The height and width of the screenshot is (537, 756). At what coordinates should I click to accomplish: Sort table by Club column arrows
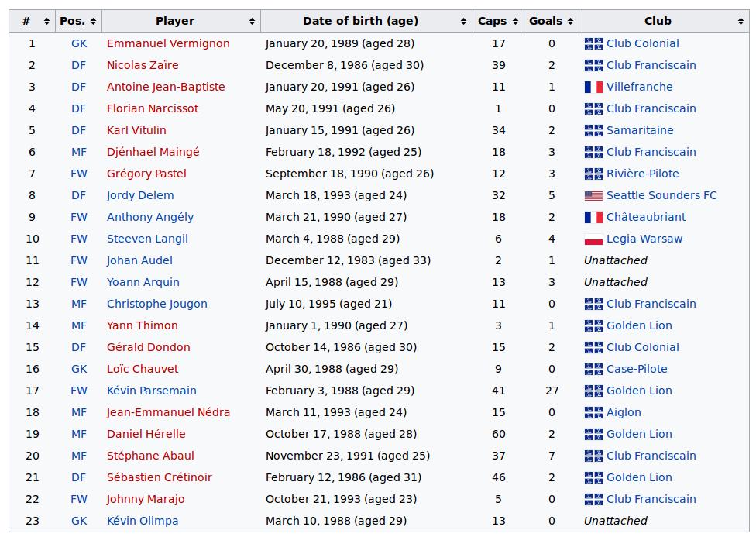[740, 21]
